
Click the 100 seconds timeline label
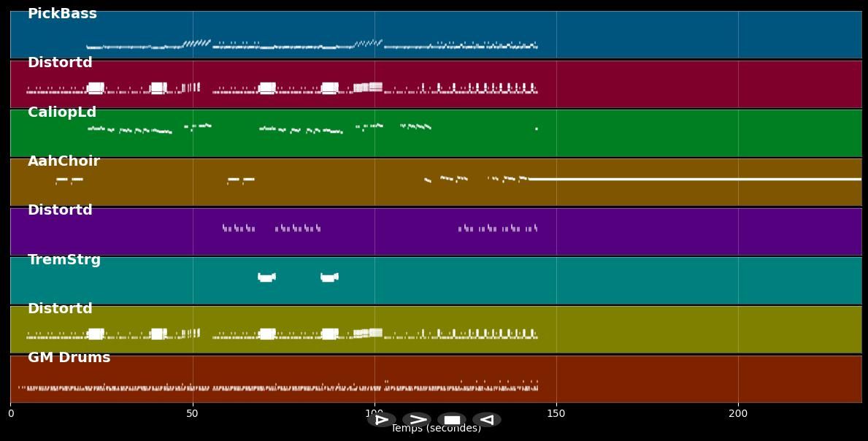(x=374, y=413)
